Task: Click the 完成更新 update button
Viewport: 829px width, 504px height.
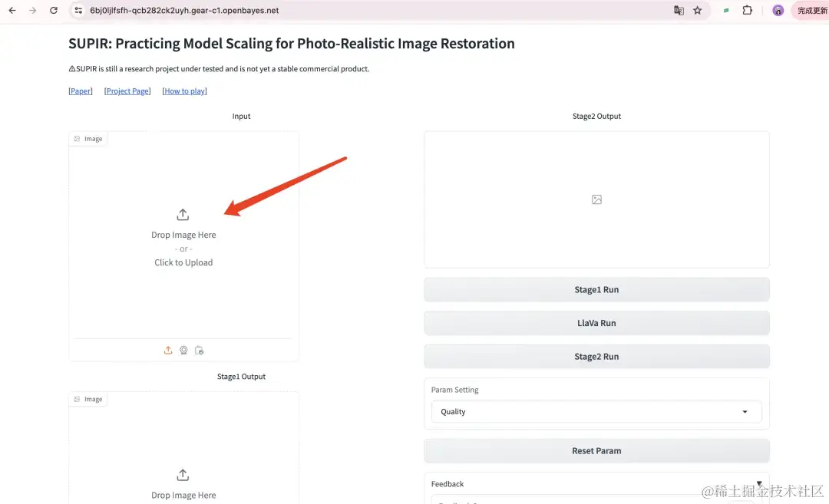Action: point(811,11)
